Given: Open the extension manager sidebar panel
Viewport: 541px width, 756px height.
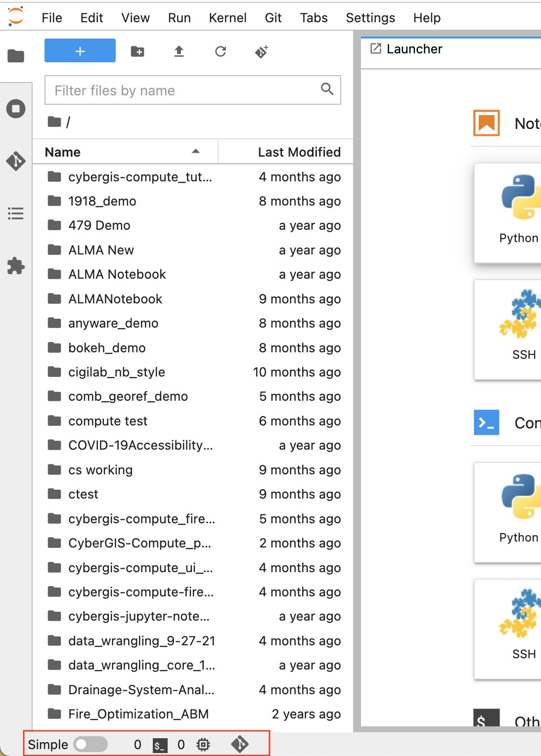Looking at the screenshot, I should (15, 266).
